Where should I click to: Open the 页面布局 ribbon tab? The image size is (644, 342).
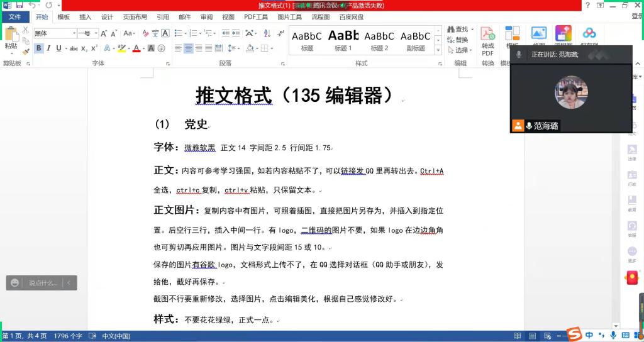click(135, 18)
